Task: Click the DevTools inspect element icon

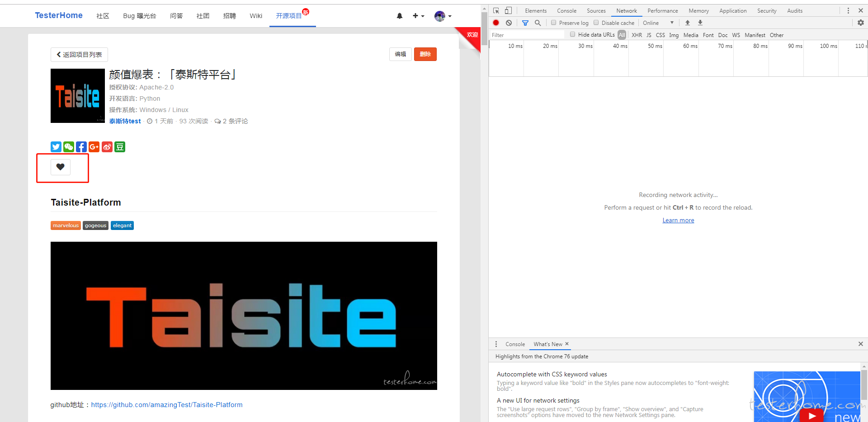Action: pyautogui.click(x=496, y=10)
